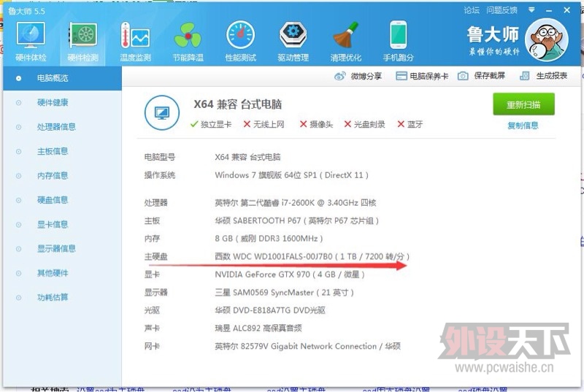
Task: Click the NVIDIA GeForce GTX 970 value
Action: click(290, 274)
